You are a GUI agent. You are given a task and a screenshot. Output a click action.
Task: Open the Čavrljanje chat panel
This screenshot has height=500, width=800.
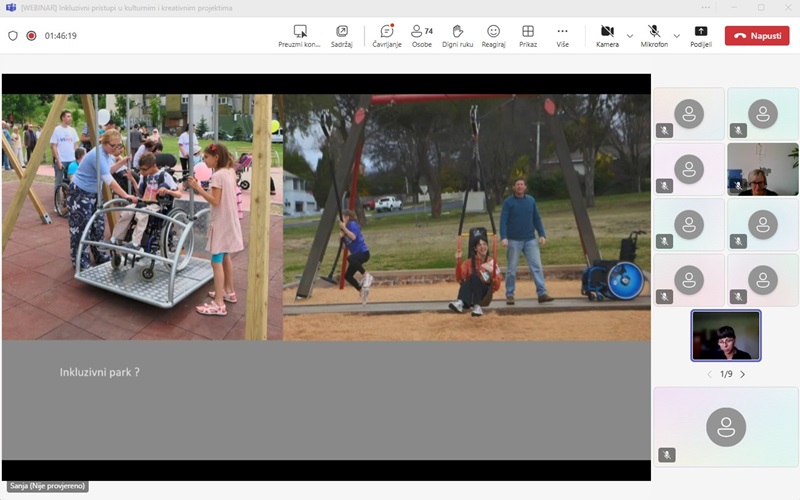pyautogui.click(x=386, y=35)
